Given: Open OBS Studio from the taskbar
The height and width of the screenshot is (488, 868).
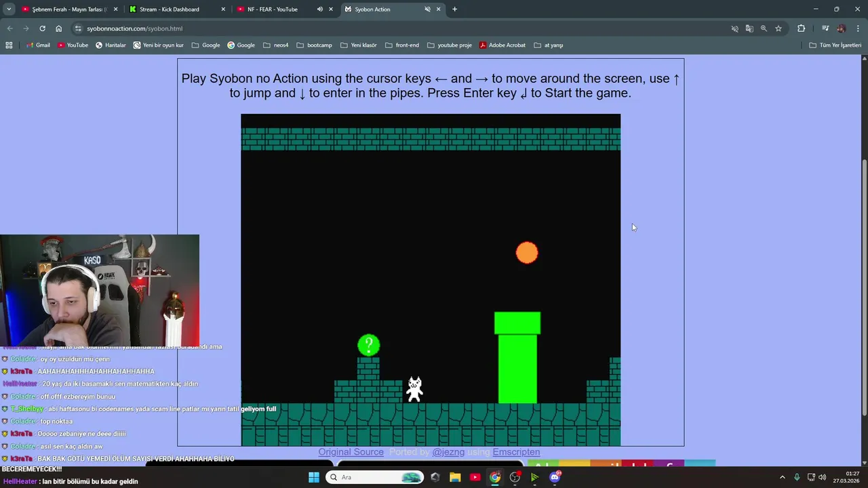Looking at the screenshot, I should (515, 477).
